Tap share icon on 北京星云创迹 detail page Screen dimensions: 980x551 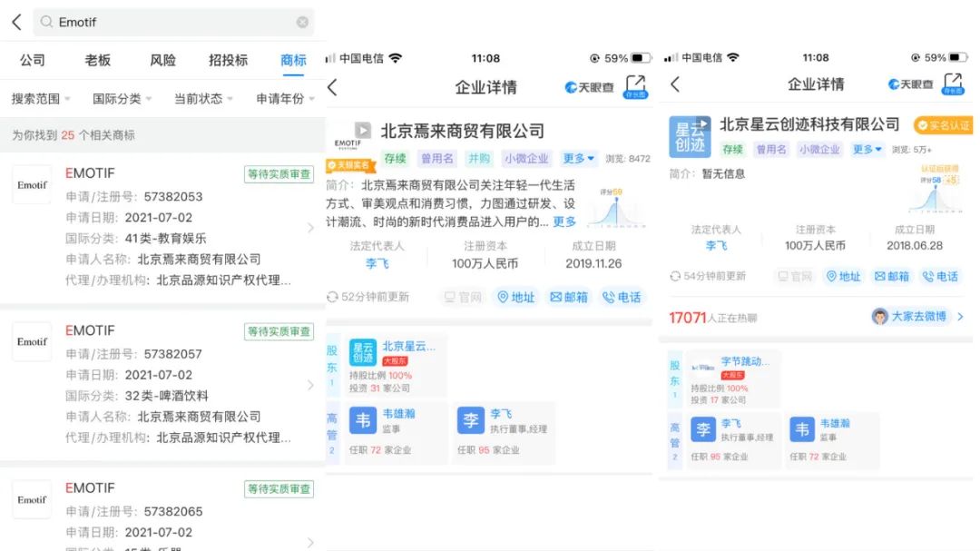(x=952, y=84)
